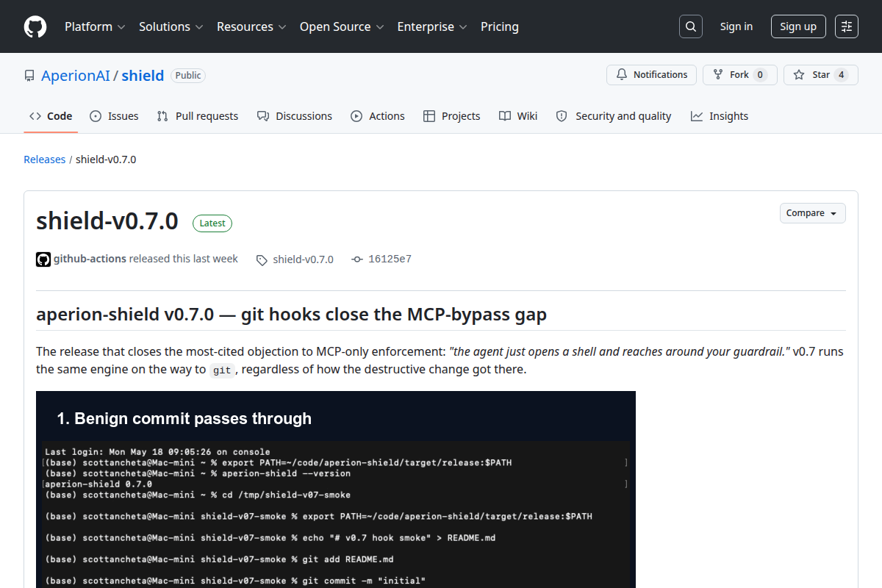Expand the Compare dropdown
This screenshot has width=882, height=588.
point(812,213)
